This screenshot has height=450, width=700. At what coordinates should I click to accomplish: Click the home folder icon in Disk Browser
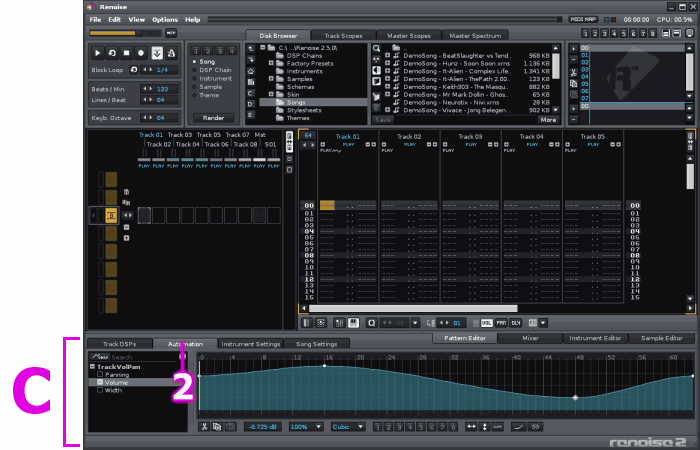coord(251,71)
